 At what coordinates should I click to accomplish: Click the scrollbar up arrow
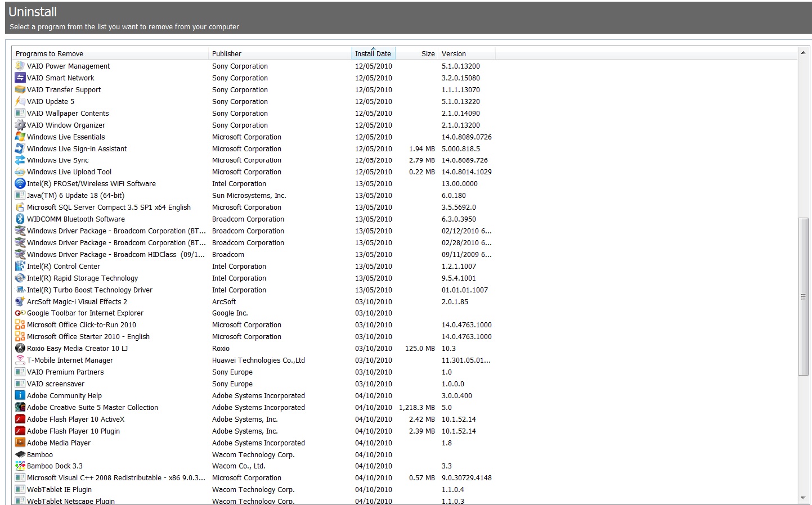(x=803, y=53)
